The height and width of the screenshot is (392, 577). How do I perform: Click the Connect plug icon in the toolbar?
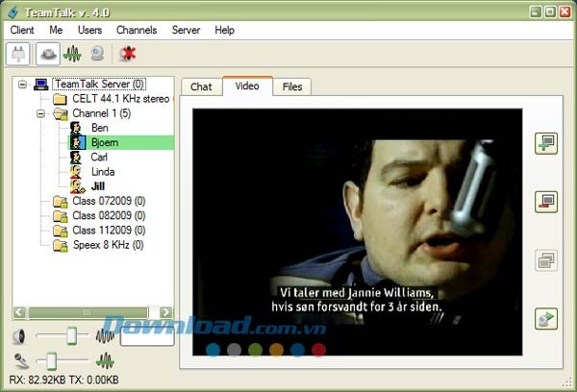[x=18, y=55]
